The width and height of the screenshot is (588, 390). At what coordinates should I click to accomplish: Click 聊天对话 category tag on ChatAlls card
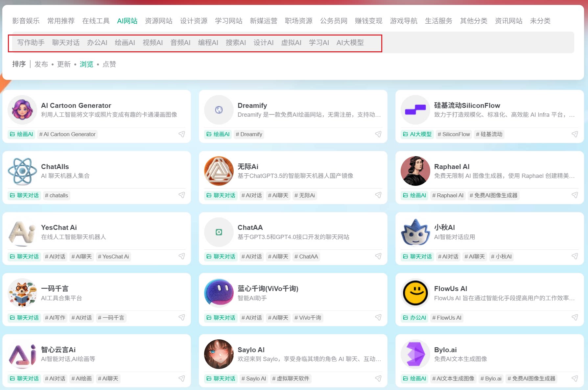[x=24, y=195]
